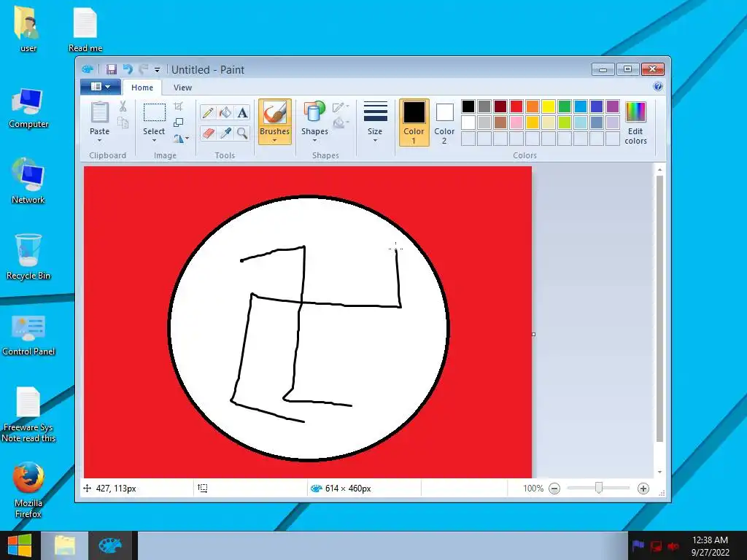Image resolution: width=747 pixels, height=560 pixels.
Task: Open Mozilla Firefox desktop icon
Action: click(28, 489)
